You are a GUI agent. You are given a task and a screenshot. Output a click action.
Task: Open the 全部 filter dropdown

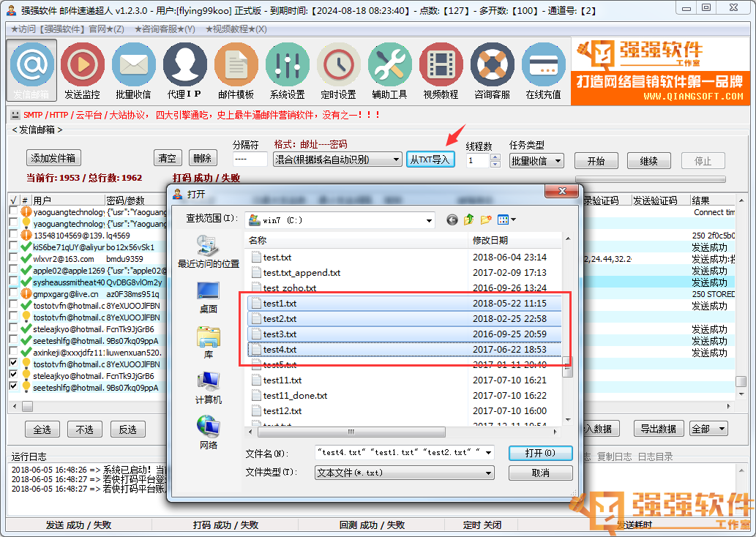[708, 429]
